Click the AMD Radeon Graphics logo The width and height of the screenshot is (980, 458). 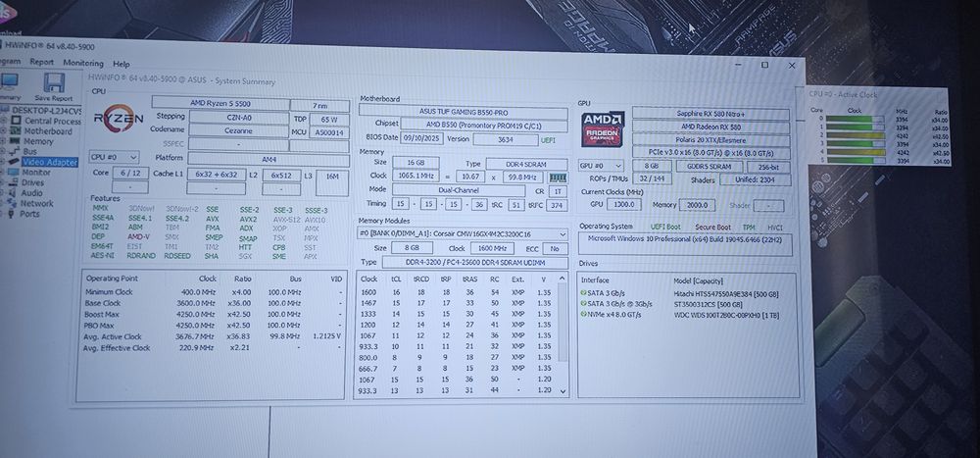click(x=603, y=128)
